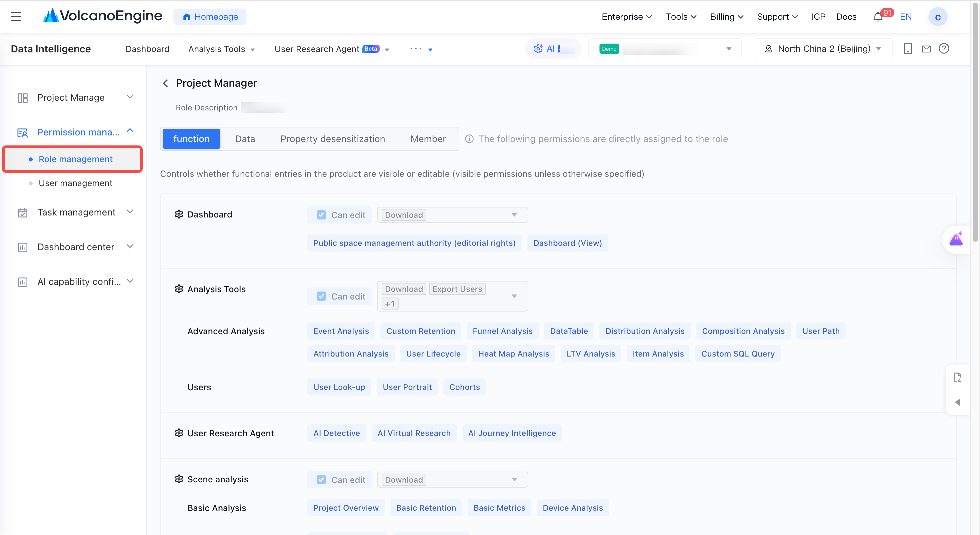Open the hamburger menu icon
The height and width of the screenshot is (535, 980).
16,17
